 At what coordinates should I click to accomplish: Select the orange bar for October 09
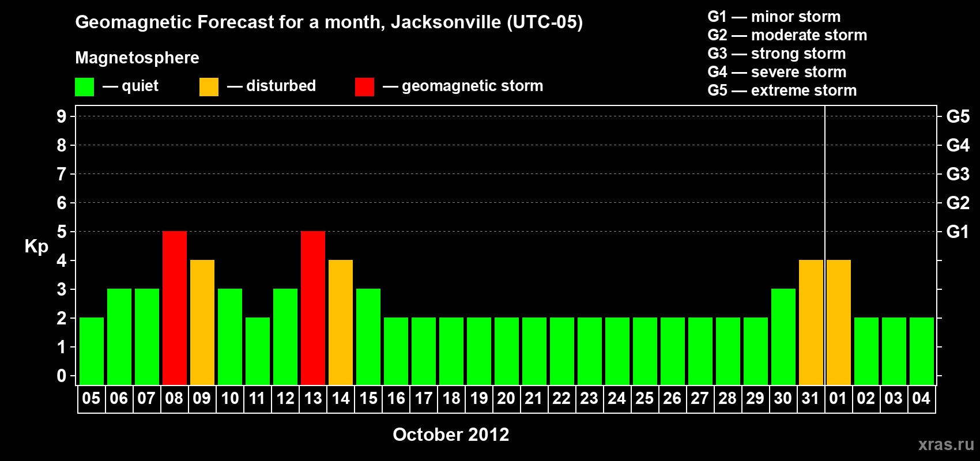(202, 322)
